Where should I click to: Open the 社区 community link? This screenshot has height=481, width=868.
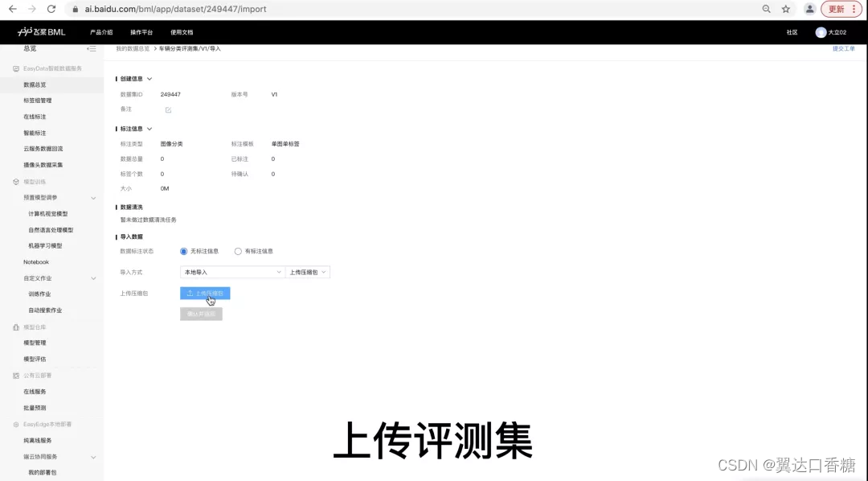(791, 33)
